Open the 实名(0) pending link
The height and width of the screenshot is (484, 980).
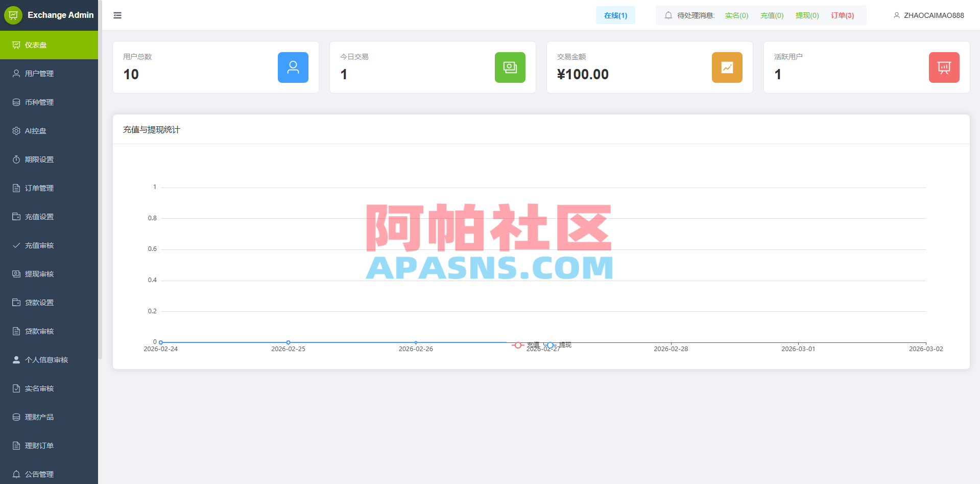[736, 15]
